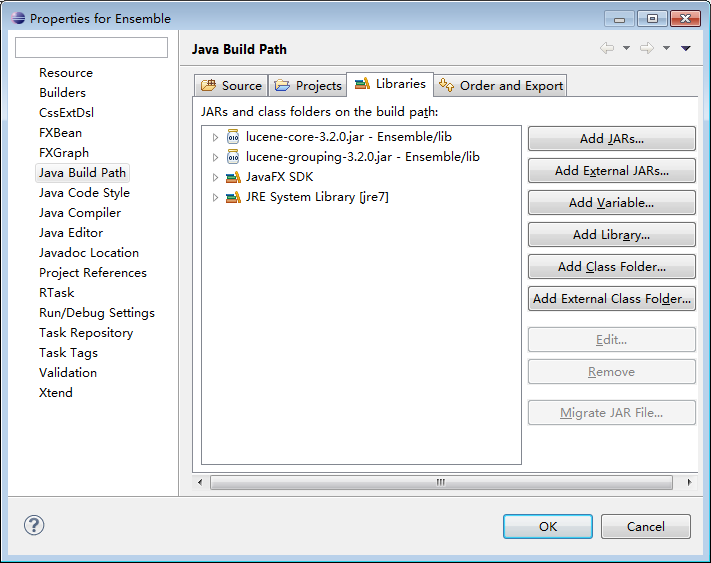The height and width of the screenshot is (563, 711).
Task: Expand the lucene-grouping-3.2.0.jar node
Action: (x=215, y=157)
